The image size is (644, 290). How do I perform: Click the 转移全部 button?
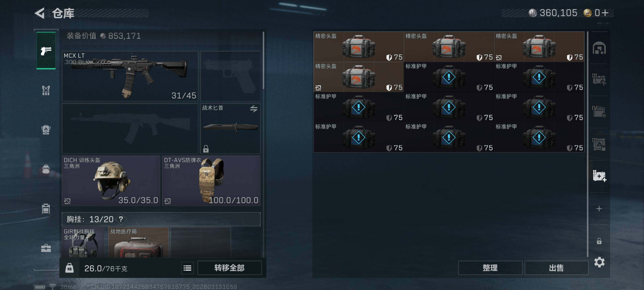pos(230,268)
